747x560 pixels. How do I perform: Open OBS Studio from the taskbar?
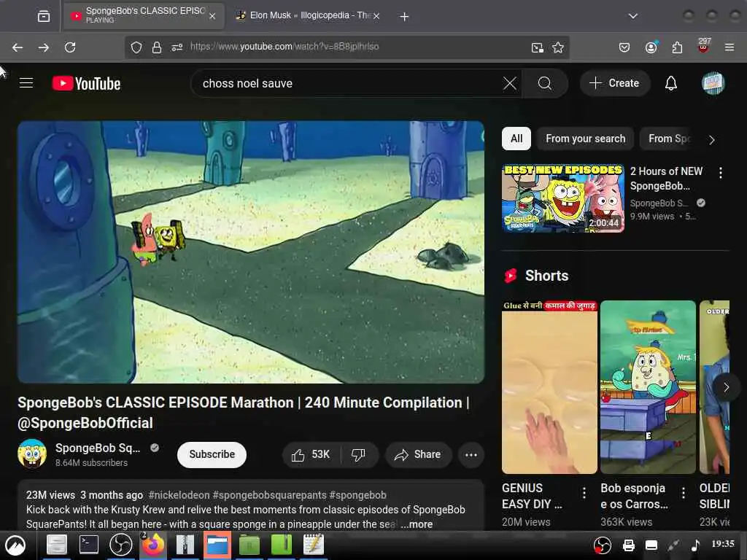click(120, 545)
